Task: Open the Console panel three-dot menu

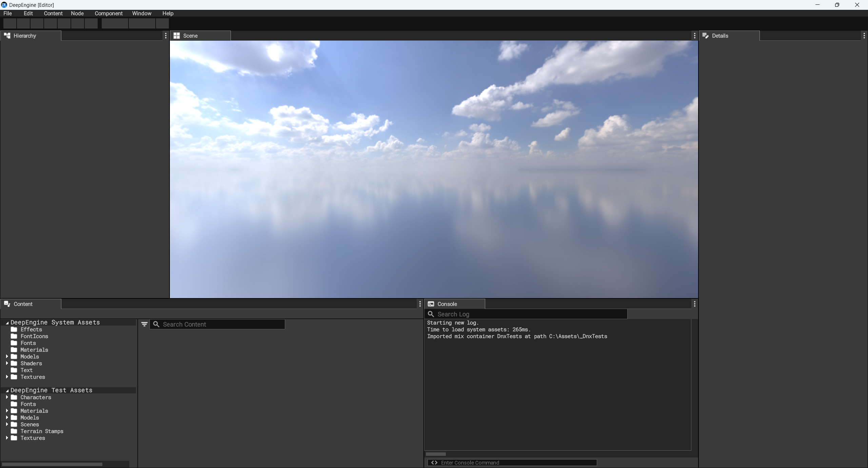Action: click(x=694, y=304)
